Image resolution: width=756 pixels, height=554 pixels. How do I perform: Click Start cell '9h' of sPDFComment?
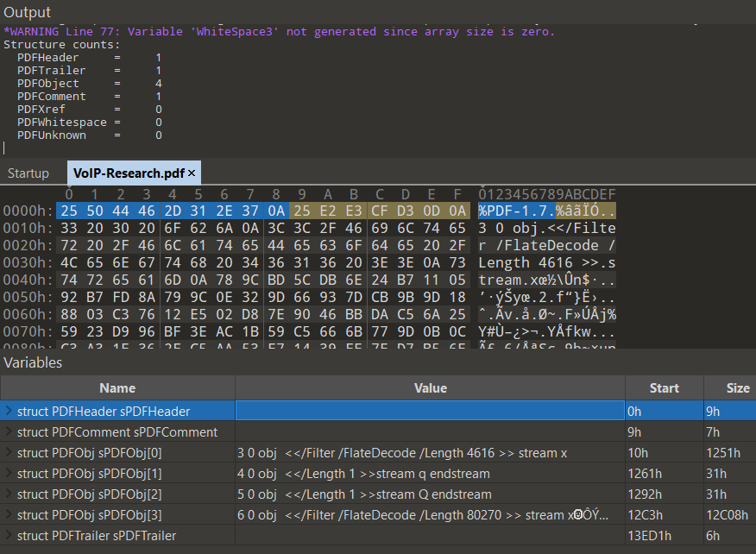point(634,432)
